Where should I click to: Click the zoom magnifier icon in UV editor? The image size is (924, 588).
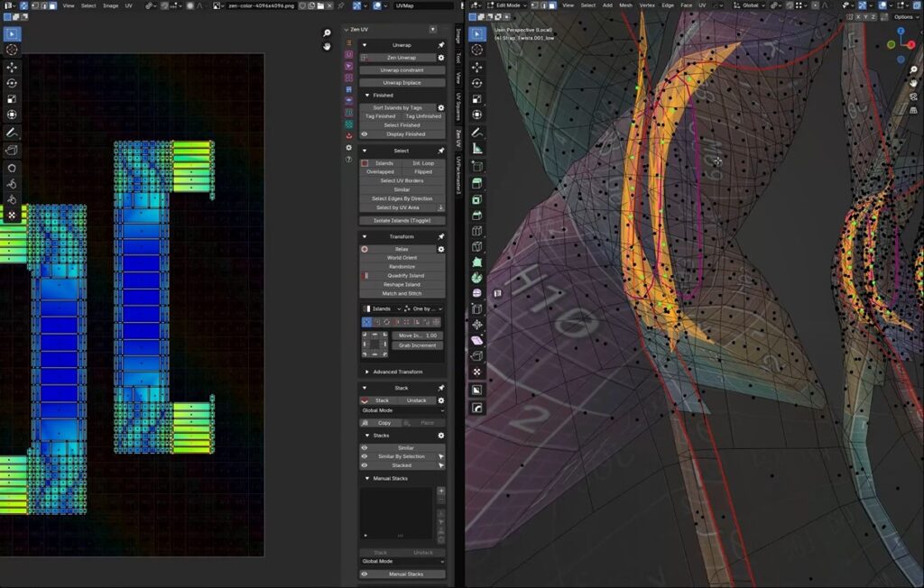point(327,33)
